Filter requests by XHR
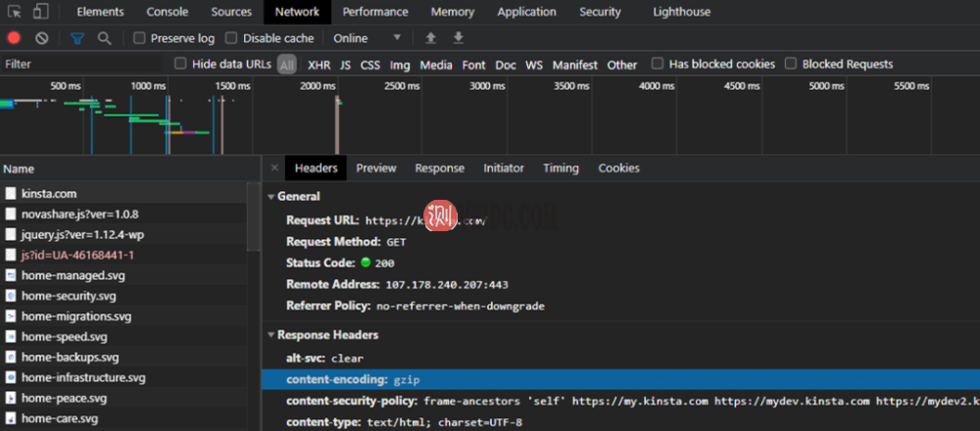This screenshot has height=431, width=980. [319, 65]
